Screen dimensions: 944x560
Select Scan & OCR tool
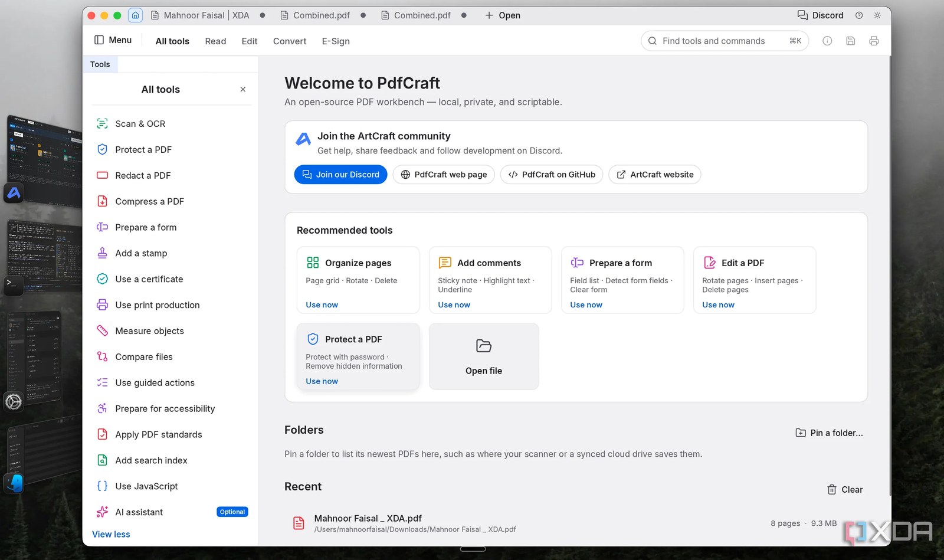tap(172, 124)
